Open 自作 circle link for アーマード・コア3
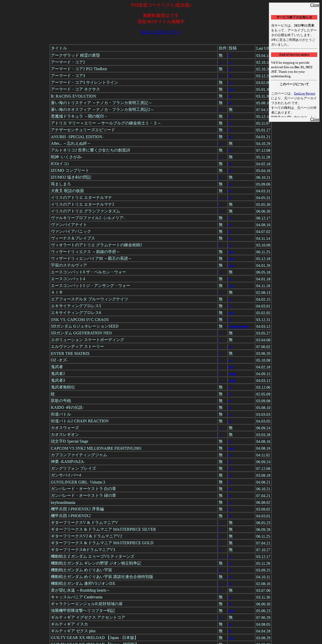This screenshot has width=322, height=644. point(220,76)
